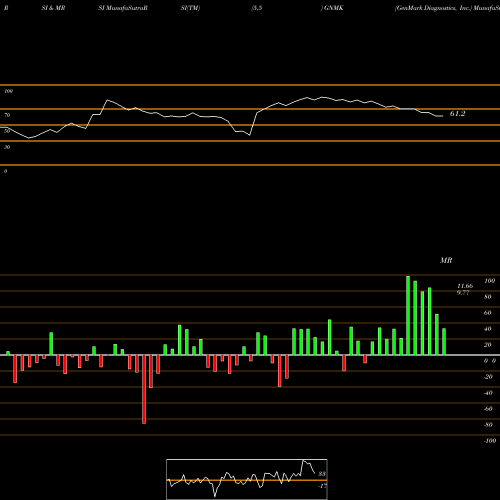
Task: Click the RSI axis label 100
Action: pos(8,91)
